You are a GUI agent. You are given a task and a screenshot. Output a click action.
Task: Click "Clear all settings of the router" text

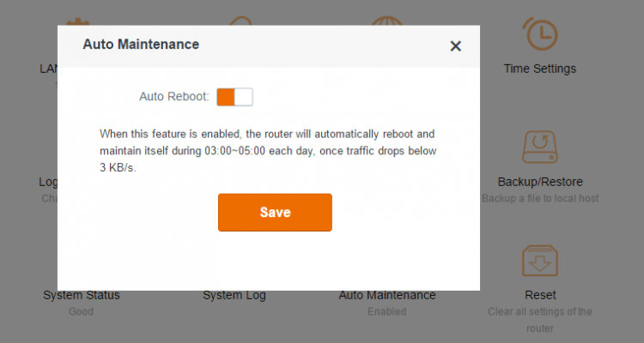pos(540,319)
